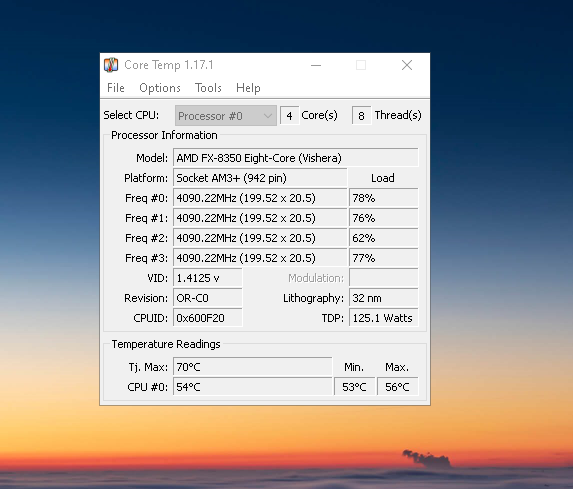The width and height of the screenshot is (573, 489).
Task: Click the Freq #3 frequency value
Action: click(x=260, y=258)
